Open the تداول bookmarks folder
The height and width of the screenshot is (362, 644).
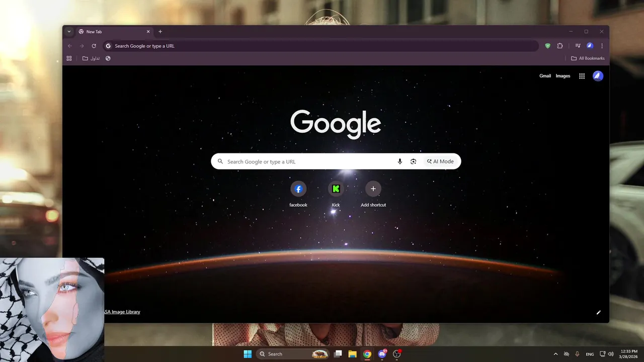click(x=91, y=58)
